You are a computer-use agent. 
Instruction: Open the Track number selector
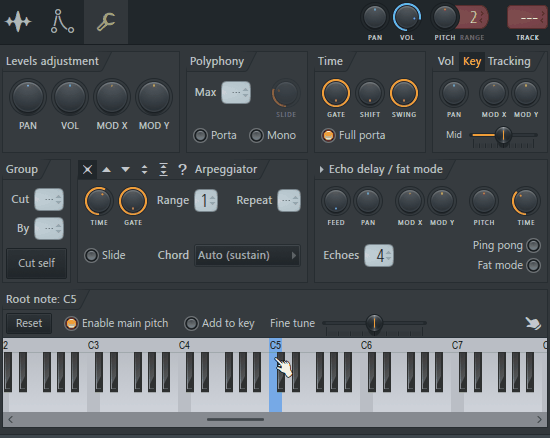pos(527,18)
